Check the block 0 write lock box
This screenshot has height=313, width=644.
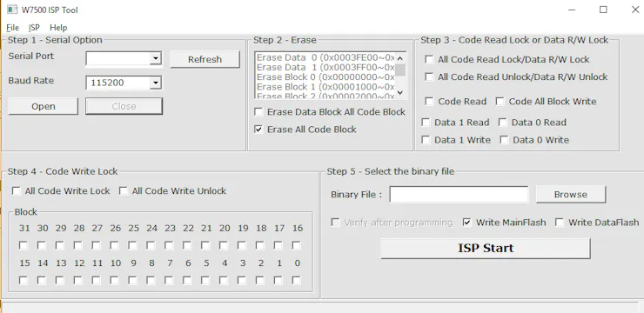(296, 280)
